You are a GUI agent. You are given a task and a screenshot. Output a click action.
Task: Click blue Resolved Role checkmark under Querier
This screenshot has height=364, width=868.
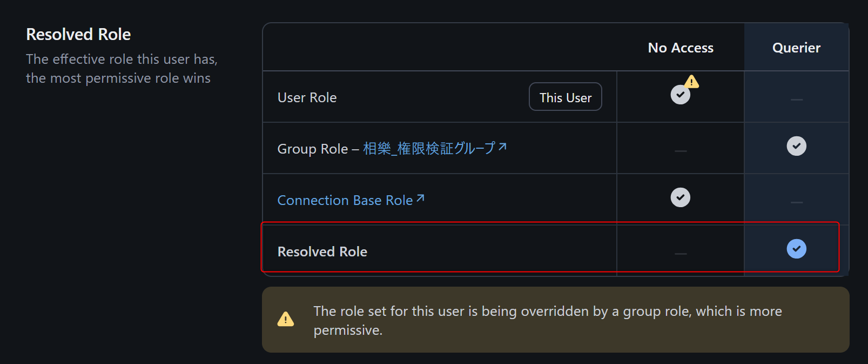point(796,249)
